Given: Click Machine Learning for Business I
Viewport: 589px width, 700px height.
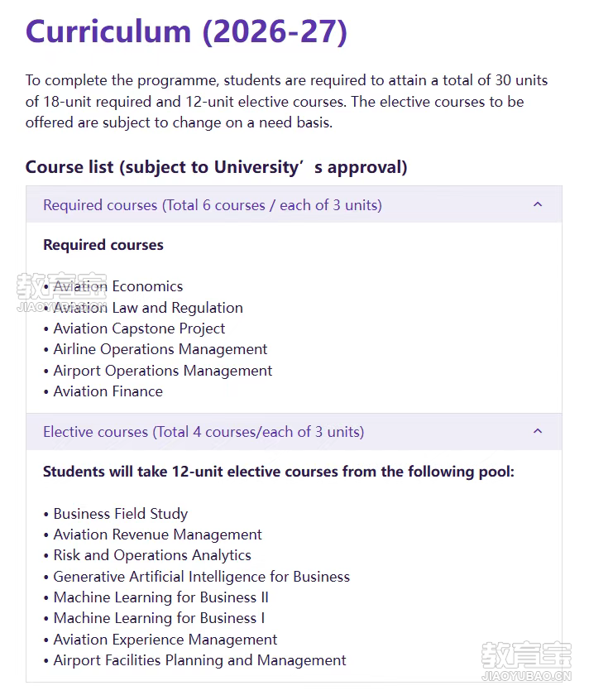Looking at the screenshot, I should tap(160, 618).
